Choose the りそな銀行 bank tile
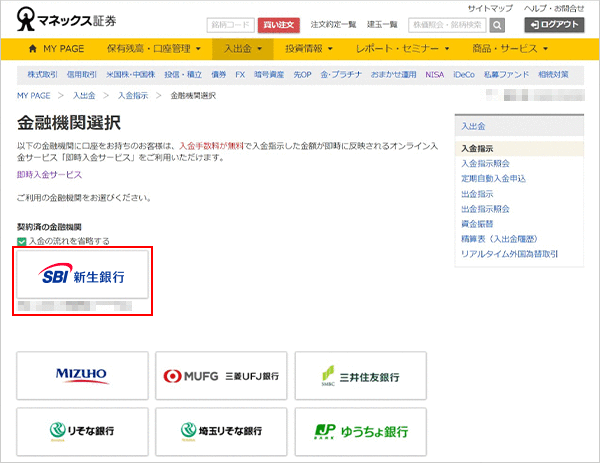 pos(82,431)
